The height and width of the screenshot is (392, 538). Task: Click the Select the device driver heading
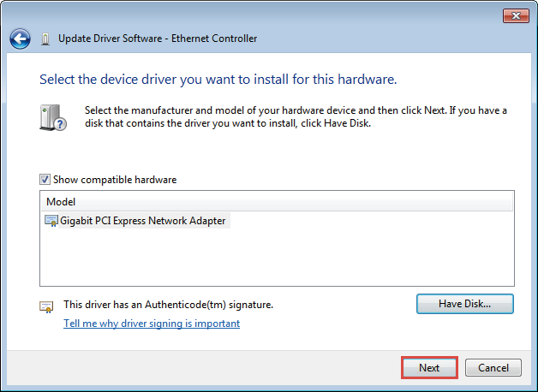(218, 79)
